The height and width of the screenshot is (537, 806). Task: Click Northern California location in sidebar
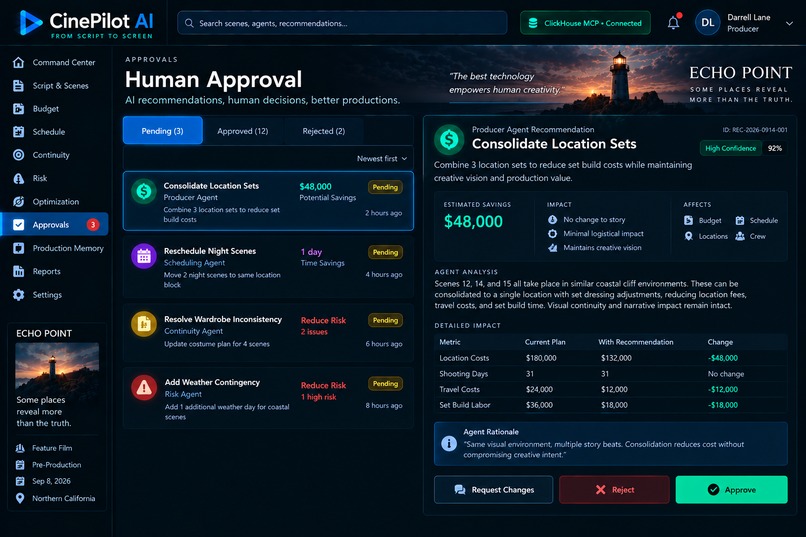pos(63,498)
